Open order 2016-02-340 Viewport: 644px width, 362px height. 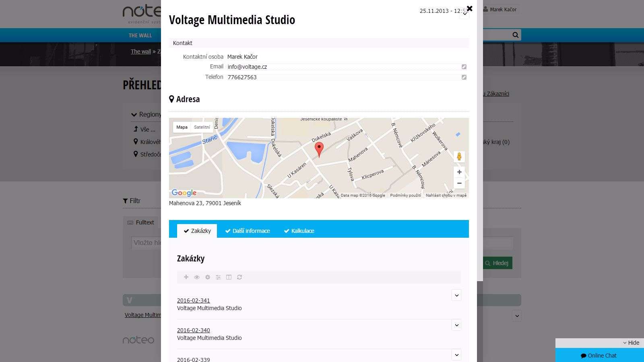(x=194, y=330)
